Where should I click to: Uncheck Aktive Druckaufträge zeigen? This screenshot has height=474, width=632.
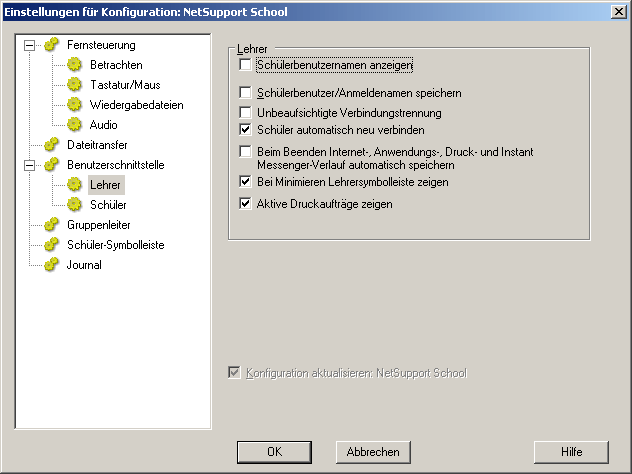click(x=246, y=204)
